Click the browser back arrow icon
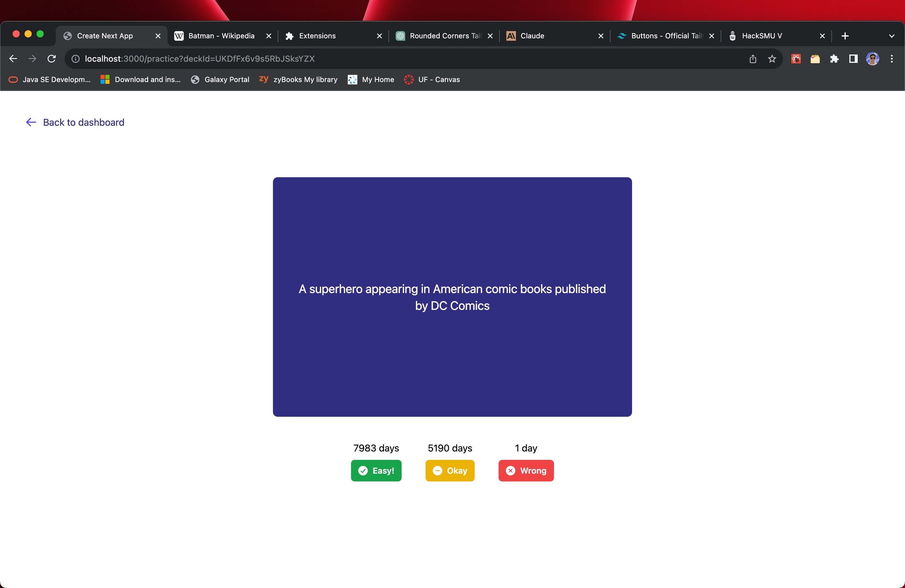905x588 pixels. [13, 59]
